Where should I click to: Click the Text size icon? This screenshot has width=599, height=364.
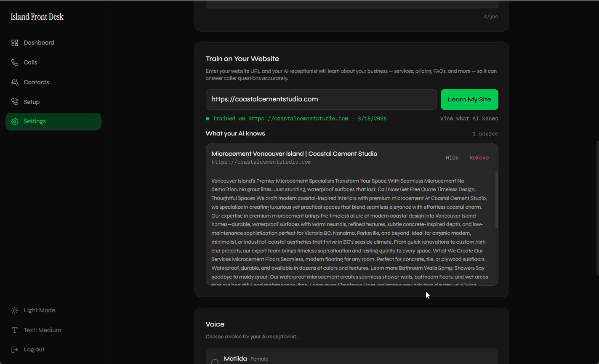(x=14, y=329)
